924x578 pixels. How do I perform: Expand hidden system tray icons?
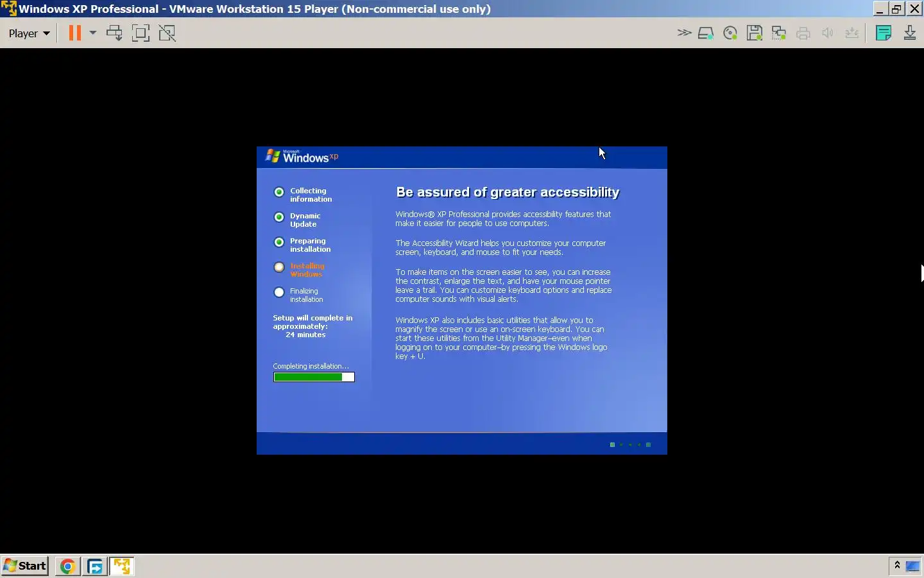pyautogui.click(x=897, y=565)
